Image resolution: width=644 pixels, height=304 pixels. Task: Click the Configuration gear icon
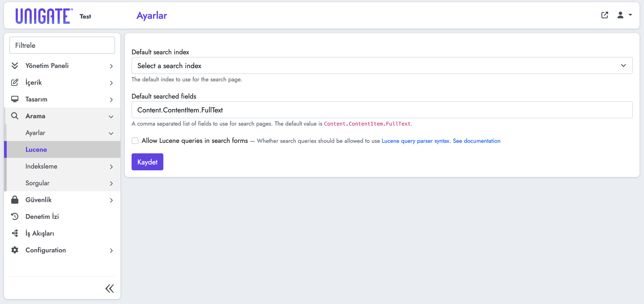point(15,250)
